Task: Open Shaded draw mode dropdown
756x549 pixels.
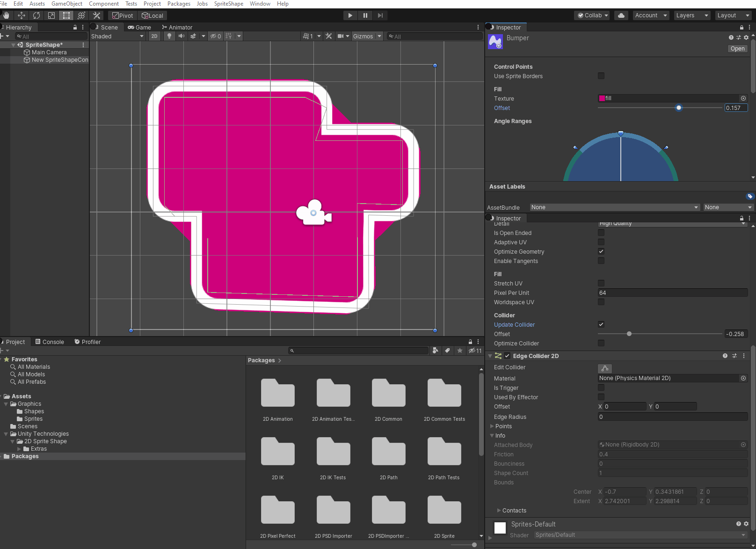Action: click(x=118, y=36)
